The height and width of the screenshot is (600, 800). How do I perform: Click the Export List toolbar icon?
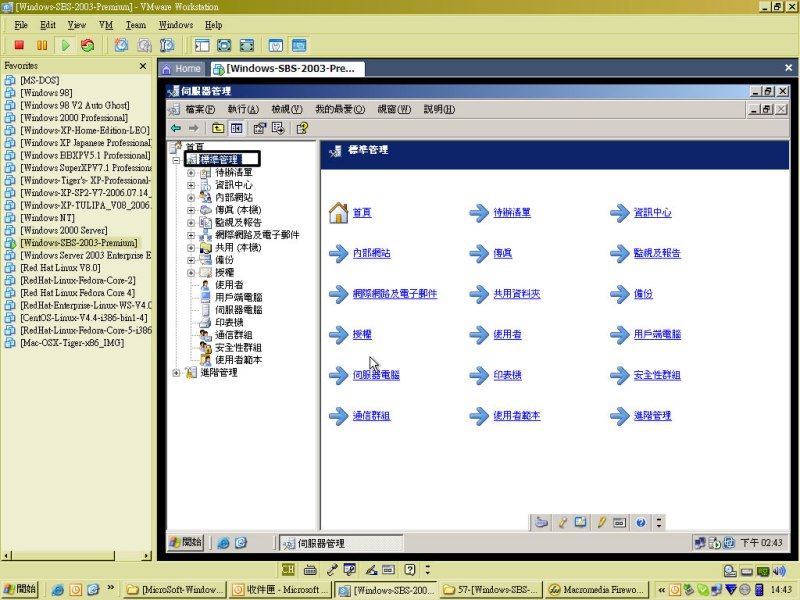[x=278, y=128]
